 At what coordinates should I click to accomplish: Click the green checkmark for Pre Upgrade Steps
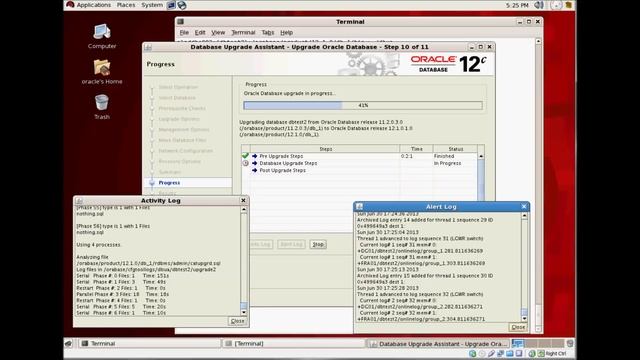click(x=245, y=156)
